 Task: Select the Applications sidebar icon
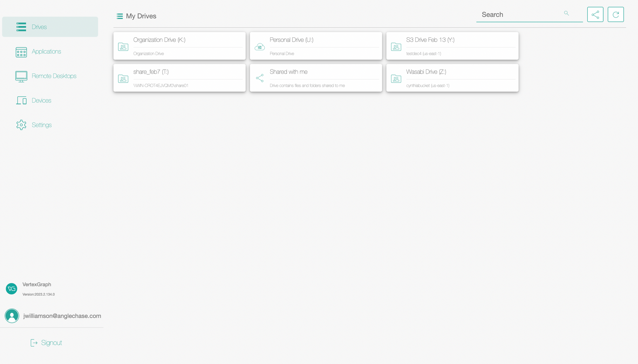21,51
